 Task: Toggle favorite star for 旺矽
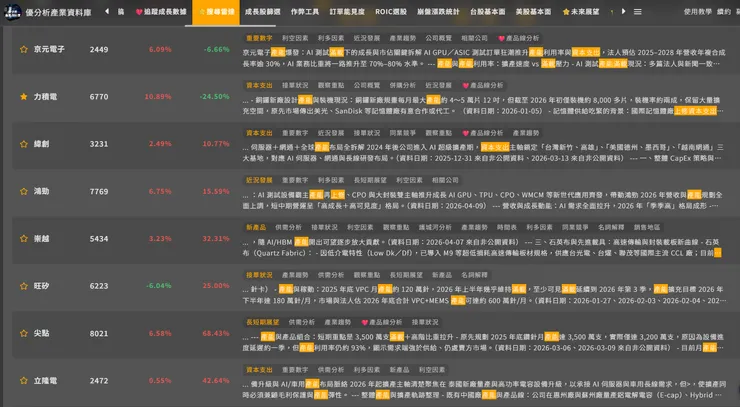pos(24,286)
